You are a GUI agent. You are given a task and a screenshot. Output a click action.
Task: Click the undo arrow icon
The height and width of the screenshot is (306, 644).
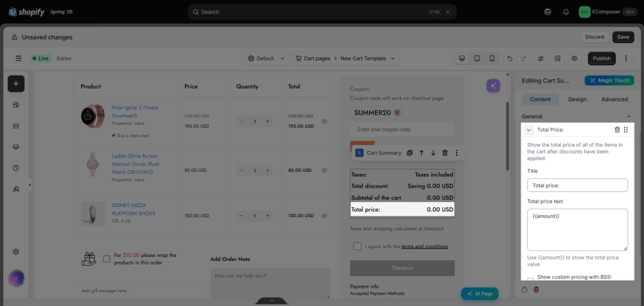(510, 59)
